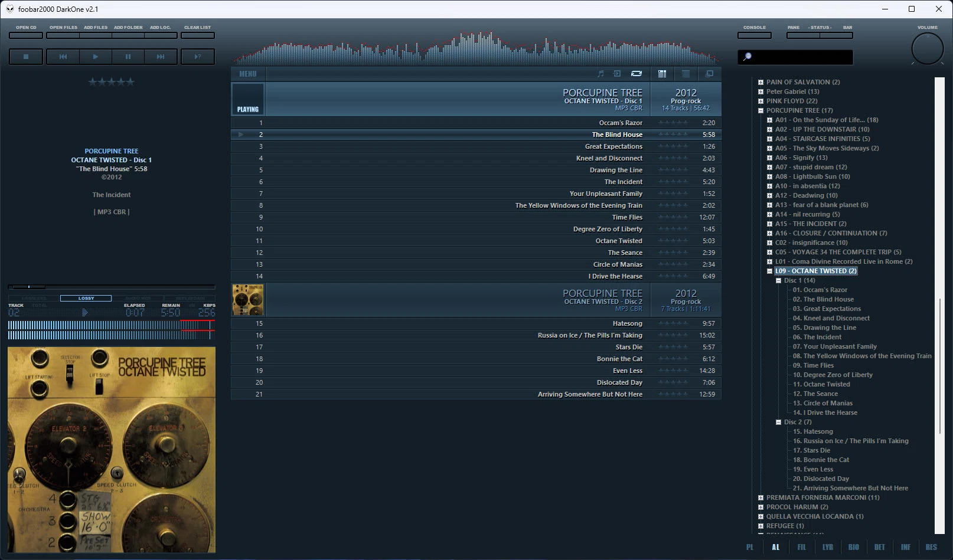Image resolution: width=953 pixels, height=560 pixels.
Task: Click the Octane Twisted Disc 2 thumbnail
Action: (248, 299)
